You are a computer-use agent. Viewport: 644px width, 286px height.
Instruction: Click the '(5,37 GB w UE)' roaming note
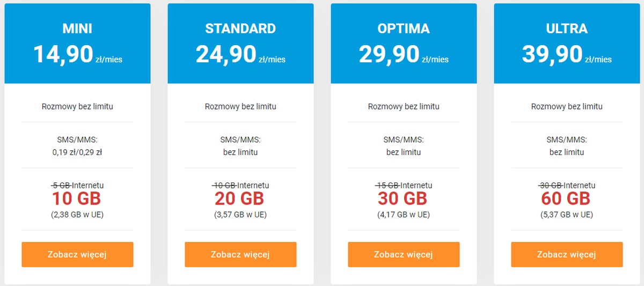pos(567,215)
